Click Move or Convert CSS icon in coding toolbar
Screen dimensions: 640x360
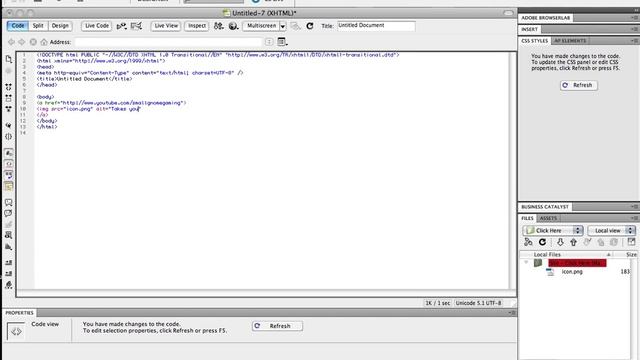(x=9, y=247)
